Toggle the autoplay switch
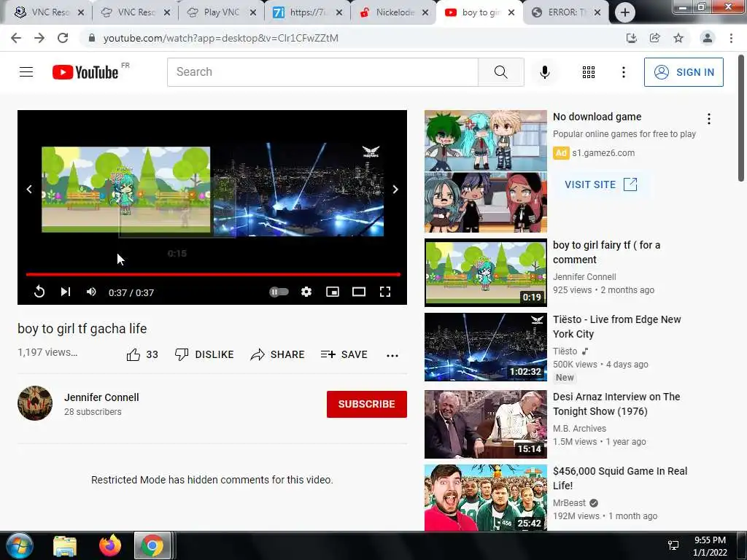Screen dimensions: 747x560 (279, 292)
